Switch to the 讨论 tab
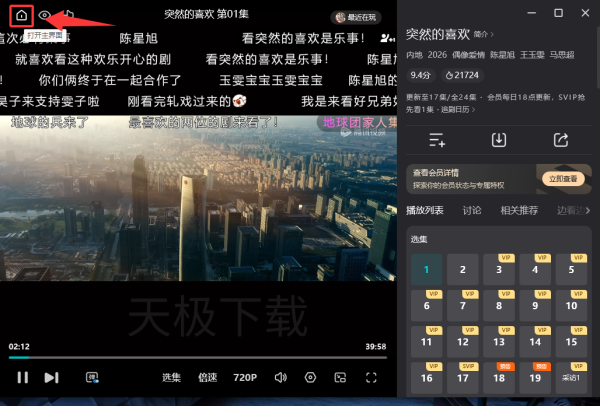The image size is (600, 406). tap(472, 210)
